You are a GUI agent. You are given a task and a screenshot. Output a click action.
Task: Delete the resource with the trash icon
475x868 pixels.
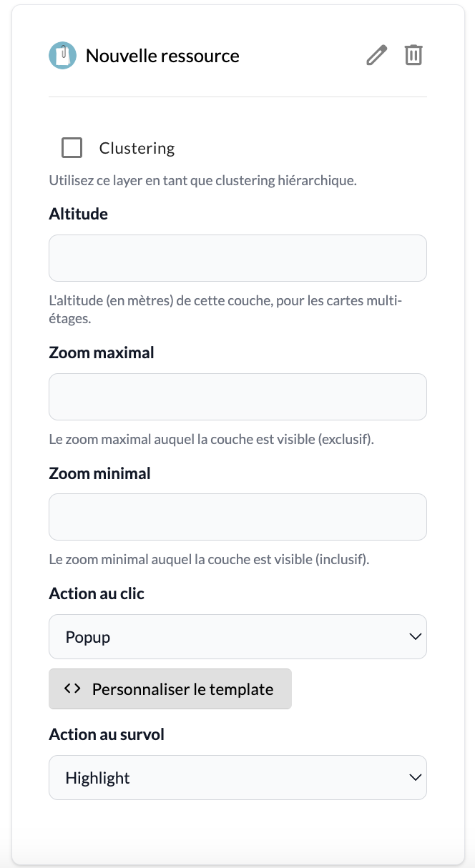pyautogui.click(x=413, y=55)
